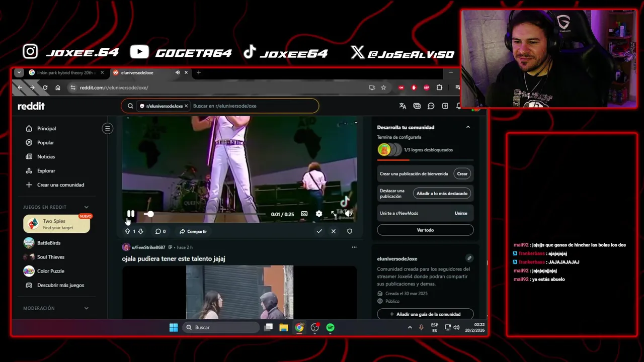
Task: Click Añadir una guía de la comunidad
Action: click(x=425, y=314)
